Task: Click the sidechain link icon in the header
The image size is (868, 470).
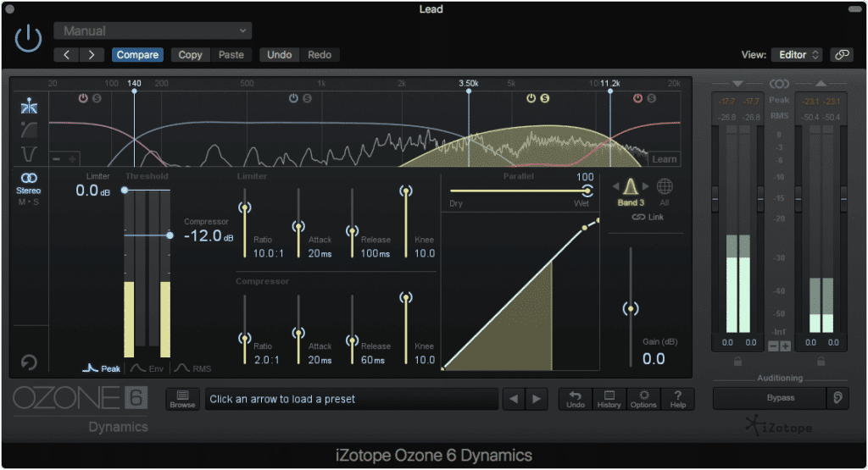Action: [x=842, y=55]
